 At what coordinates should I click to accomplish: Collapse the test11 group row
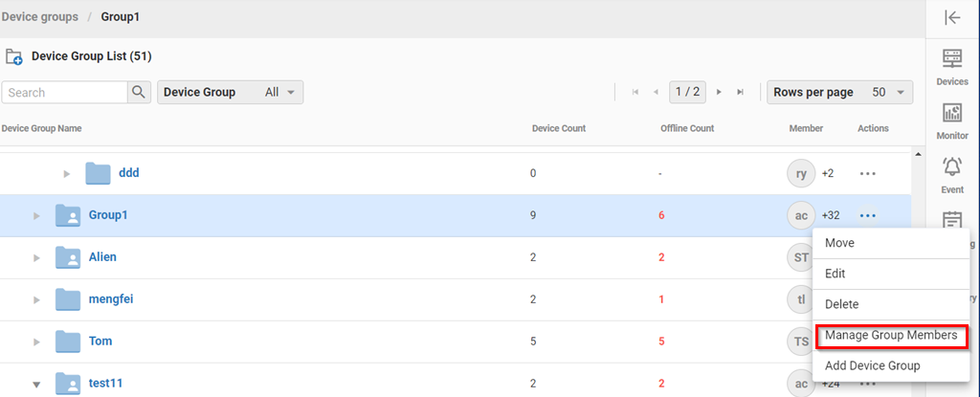pyautogui.click(x=37, y=384)
